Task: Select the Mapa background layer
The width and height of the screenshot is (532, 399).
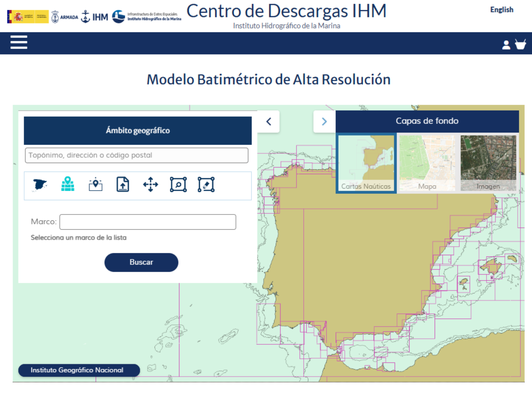Action: 427,163
